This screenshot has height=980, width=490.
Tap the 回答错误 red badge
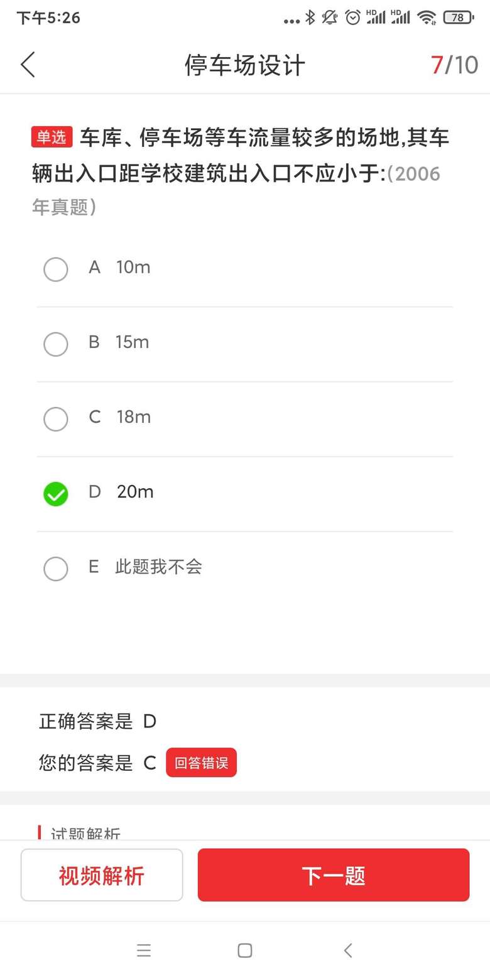(201, 763)
